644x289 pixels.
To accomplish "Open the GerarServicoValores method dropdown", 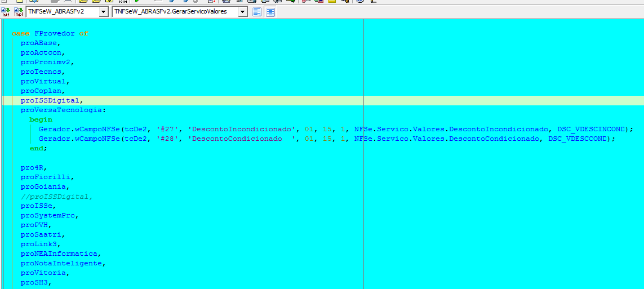I will [243, 12].
